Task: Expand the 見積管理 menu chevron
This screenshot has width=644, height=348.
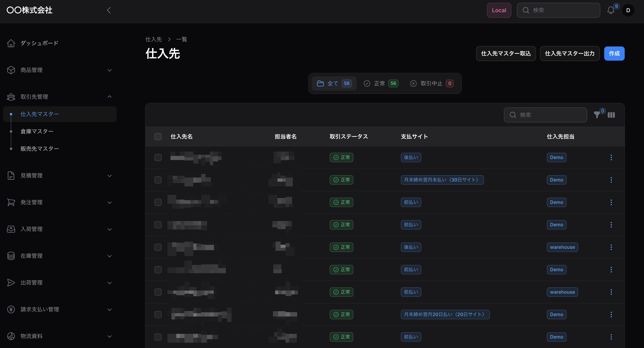Action: (110, 176)
